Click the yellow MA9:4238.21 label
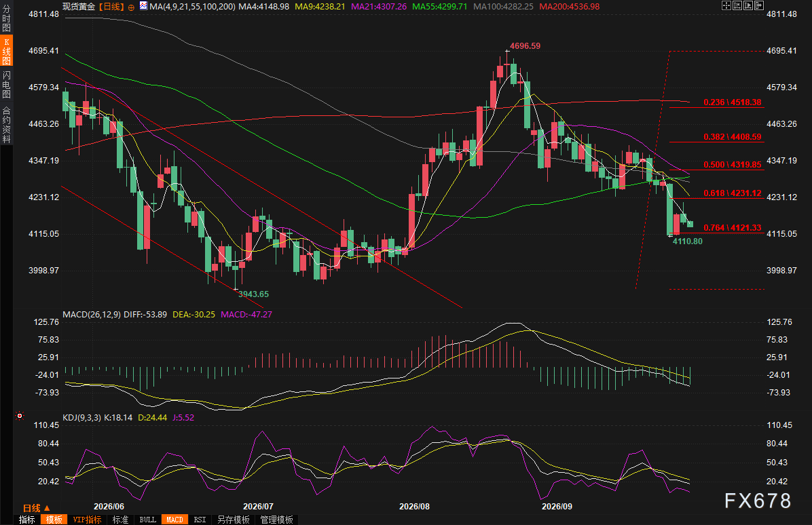Viewport: 812px width, 525px height. click(320, 7)
